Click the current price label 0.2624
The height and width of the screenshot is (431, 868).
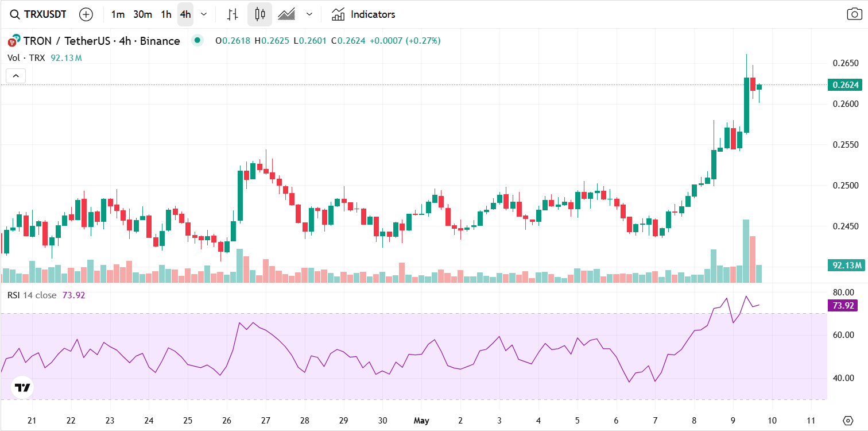tap(846, 85)
